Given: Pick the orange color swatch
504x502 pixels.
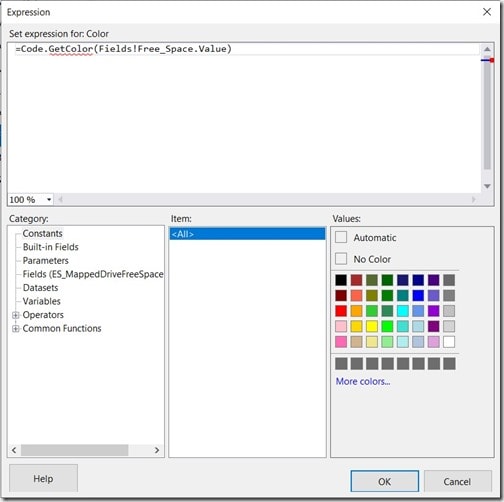Looking at the screenshot, I should pos(356,311).
